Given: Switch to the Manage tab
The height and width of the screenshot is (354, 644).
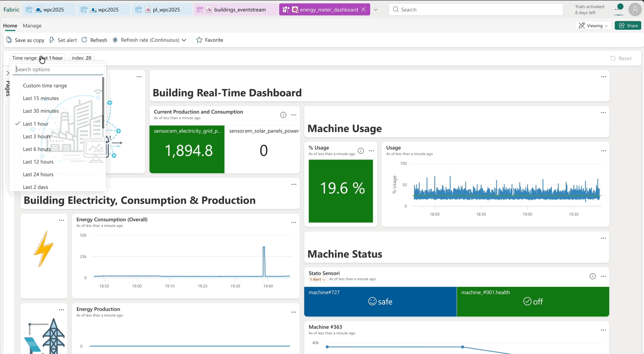Looking at the screenshot, I should 32,26.
